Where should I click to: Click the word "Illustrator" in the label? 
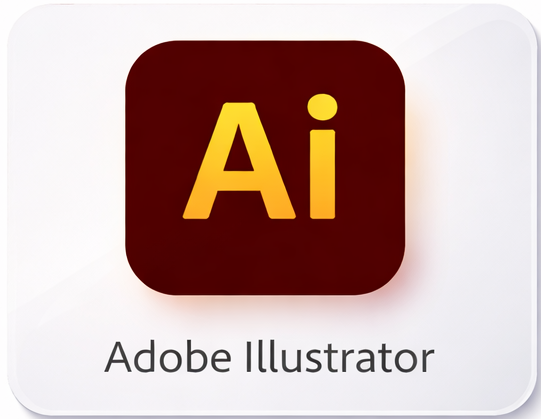pyautogui.click(x=340, y=357)
